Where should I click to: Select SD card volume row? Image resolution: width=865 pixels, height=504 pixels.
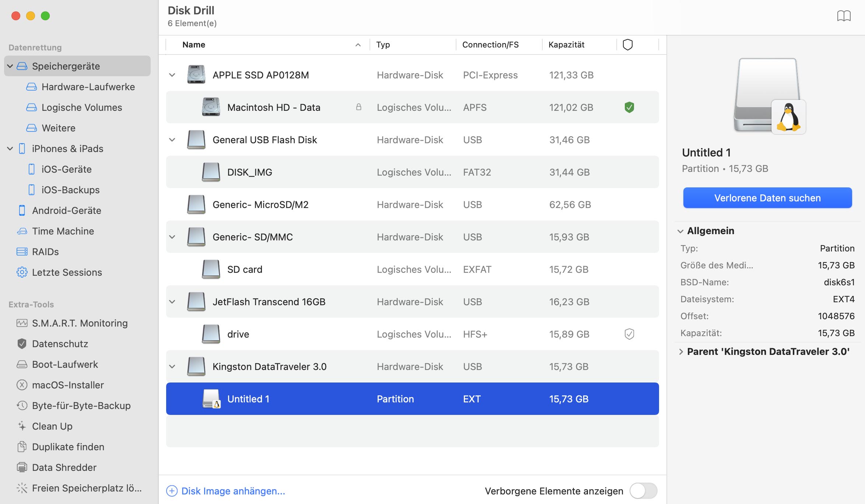coord(412,269)
